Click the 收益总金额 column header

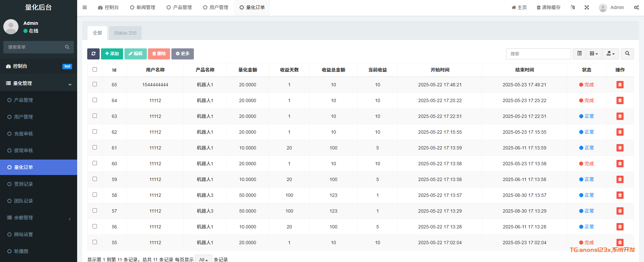333,70
